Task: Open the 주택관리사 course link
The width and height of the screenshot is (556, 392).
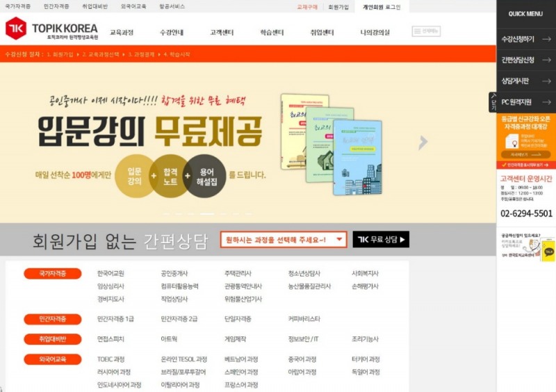Action: coord(238,274)
